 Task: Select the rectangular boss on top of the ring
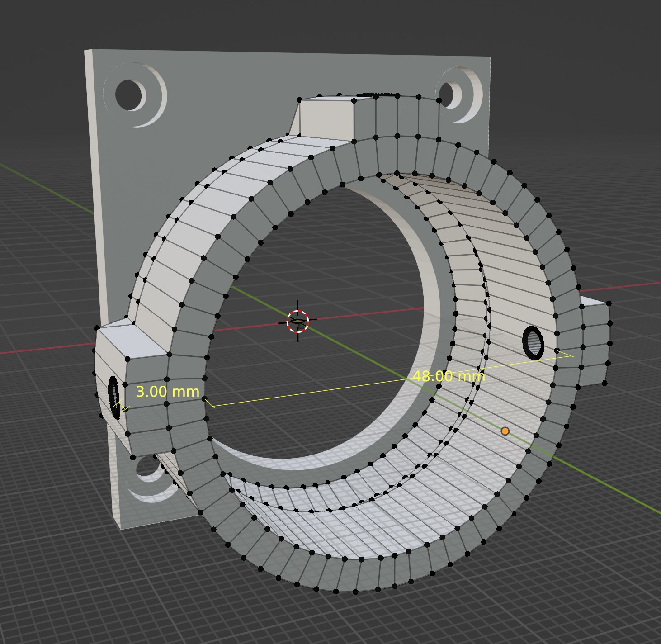[325, 116]
